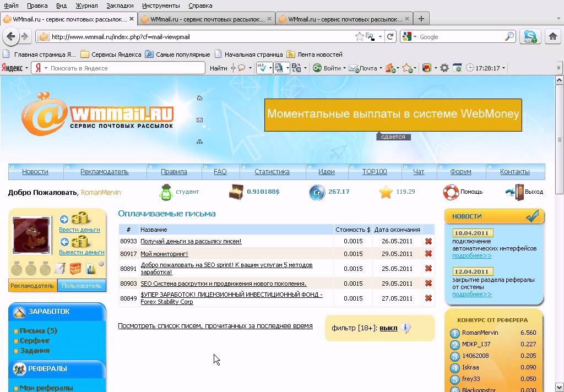Screen dimensions: 564x392
Task: Click the Ввести деньги link
Action: coord(79,230)
